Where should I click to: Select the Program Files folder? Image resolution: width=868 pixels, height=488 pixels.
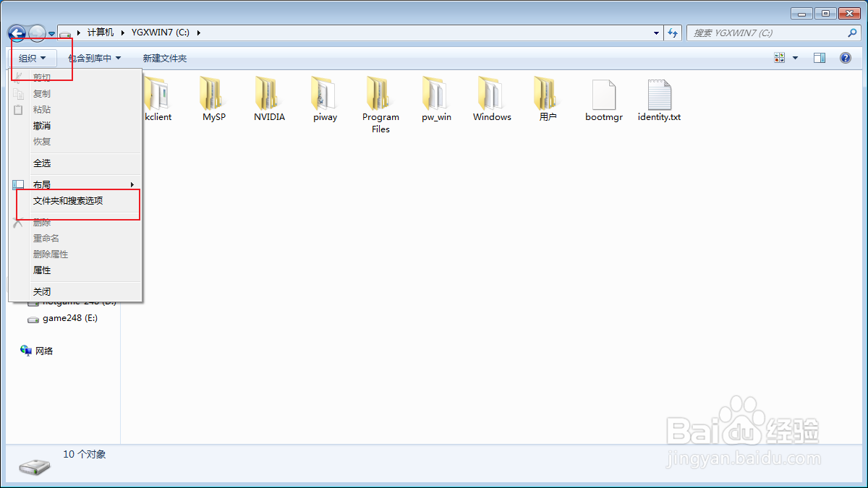tap(380, 105)
